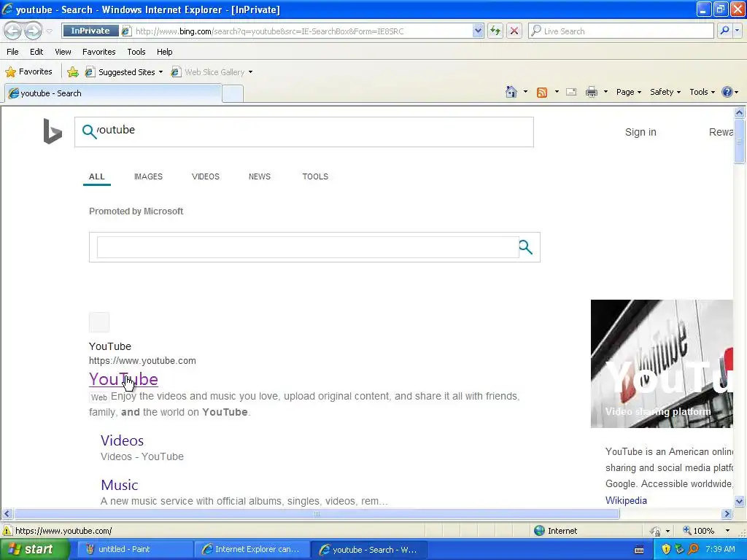Screen dimensions: 747x560
Task: Switch to the NEWS tab
Action: (x=259, y=176)
